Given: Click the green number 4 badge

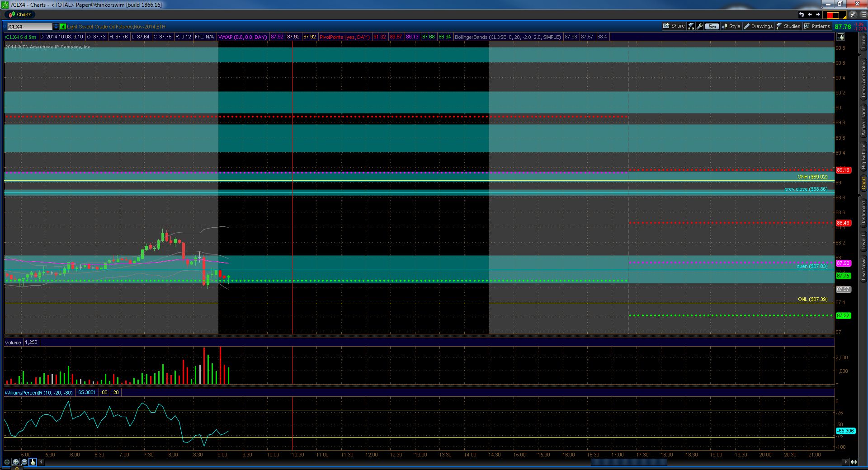Looking at the screenshot, I should click(63, 27).
